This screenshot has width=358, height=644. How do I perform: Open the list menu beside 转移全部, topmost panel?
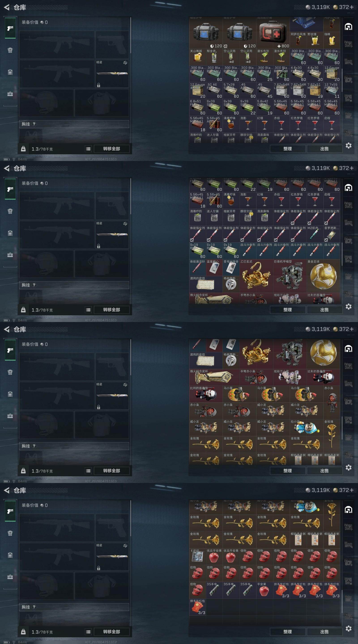(88, 149)
